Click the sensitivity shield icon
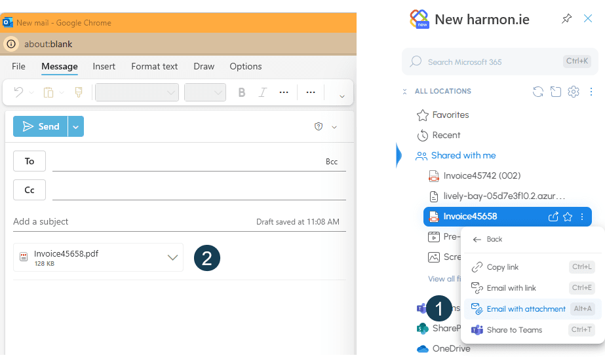605x364 pixels. click(319, 126)
